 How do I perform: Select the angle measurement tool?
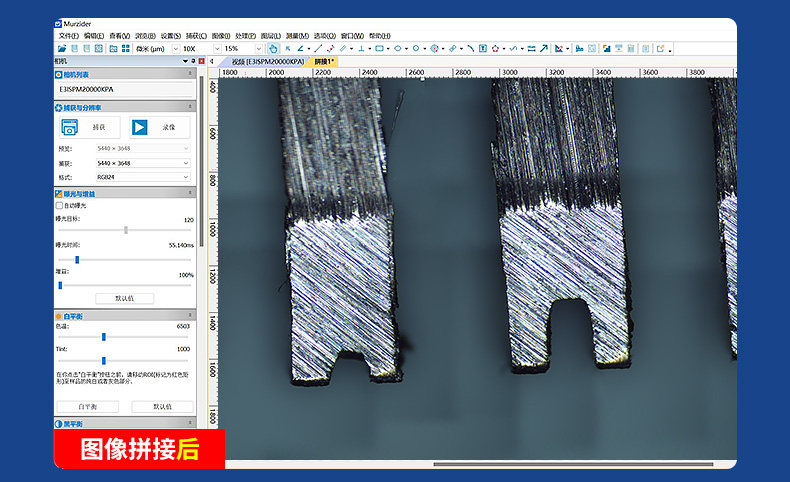pyautogui.click(x=300, y=49)
